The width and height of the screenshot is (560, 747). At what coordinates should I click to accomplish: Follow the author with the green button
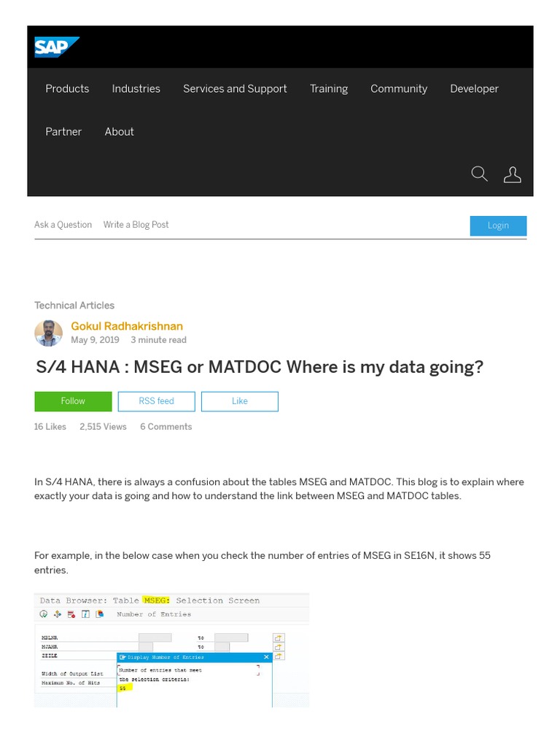73,401
